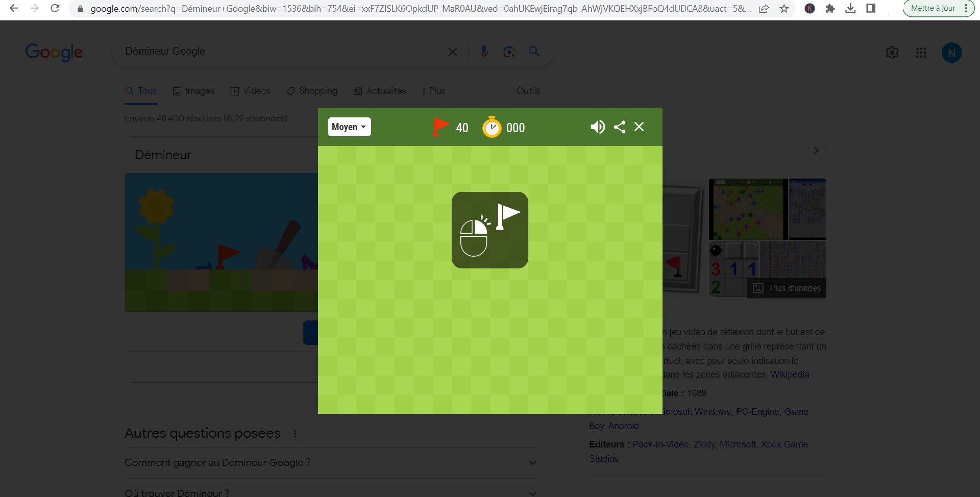Mute the Minesweeper game sound
The image size is (980, 497).
click(x=597, y=127)
